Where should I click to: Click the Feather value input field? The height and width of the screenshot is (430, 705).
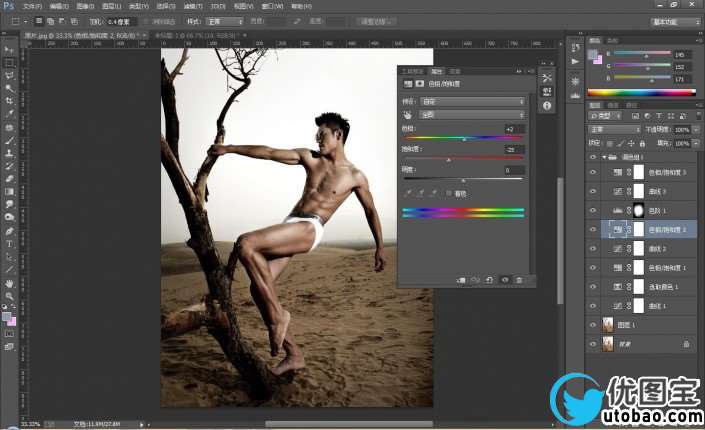[x=120, y=21]
